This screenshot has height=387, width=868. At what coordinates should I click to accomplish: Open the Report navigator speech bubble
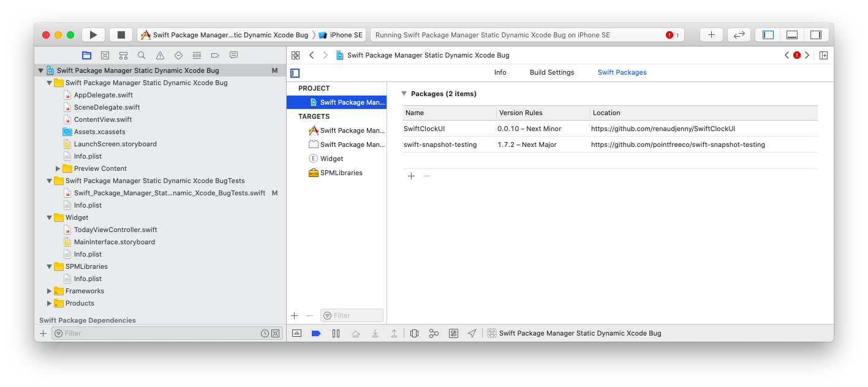click(233, 55)
